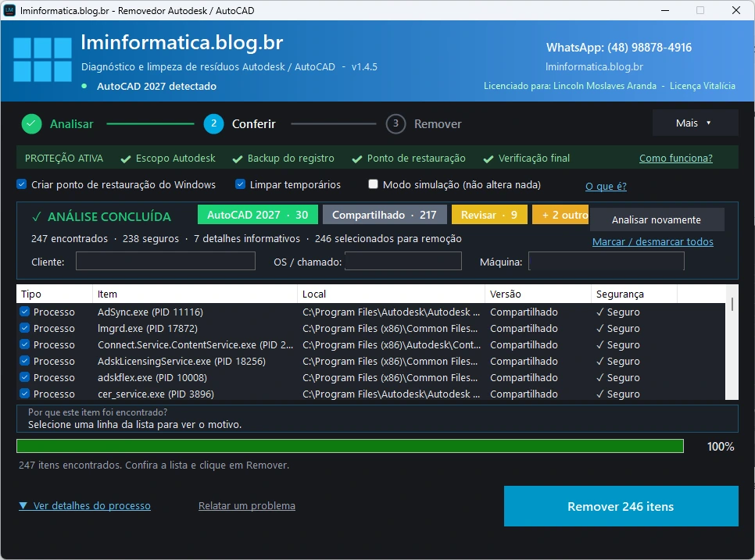Open Como funciona? link
The height and width of the screenshot is (560, 755).
click(x=675, y=159)
